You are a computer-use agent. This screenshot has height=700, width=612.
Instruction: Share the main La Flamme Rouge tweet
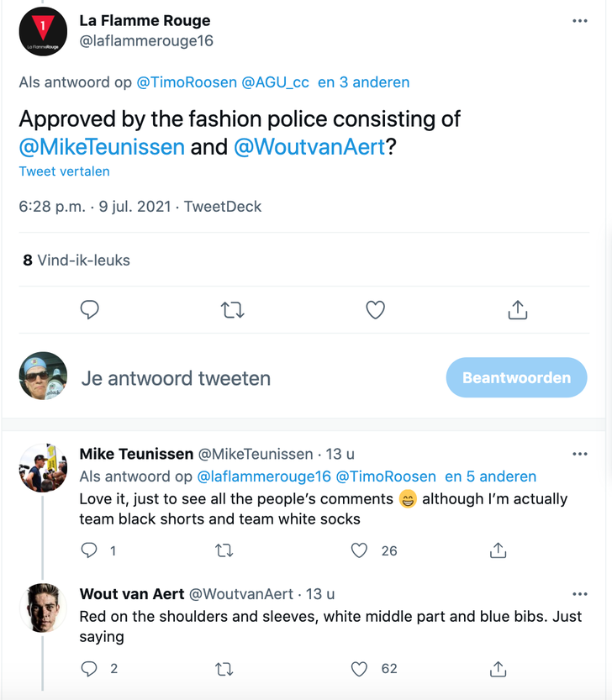518,310
